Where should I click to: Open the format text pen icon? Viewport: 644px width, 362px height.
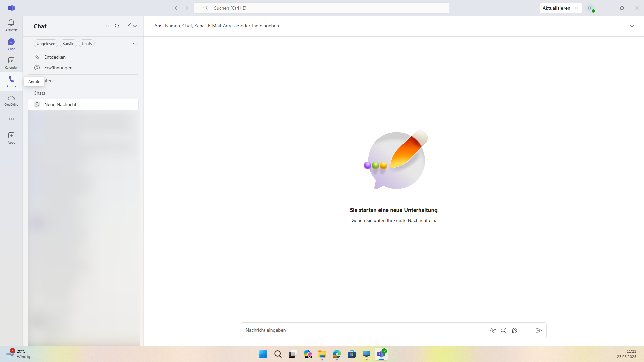point(493,330)
